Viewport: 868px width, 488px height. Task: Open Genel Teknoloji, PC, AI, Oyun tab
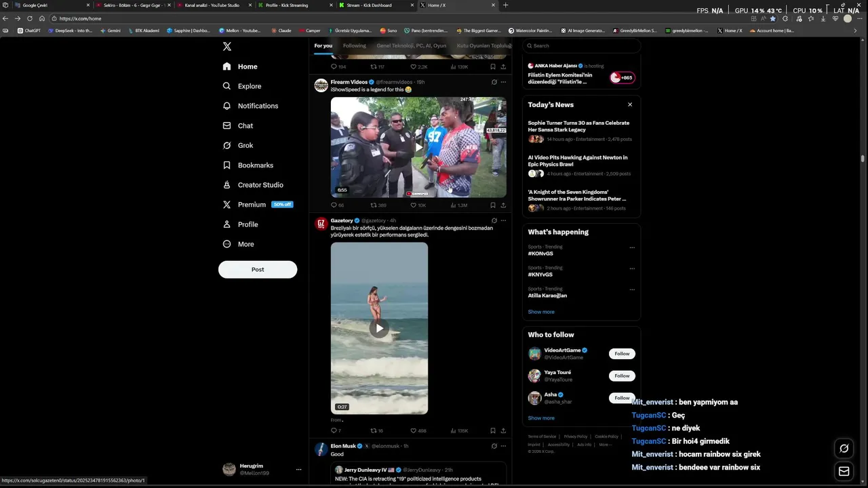(412, 45)
